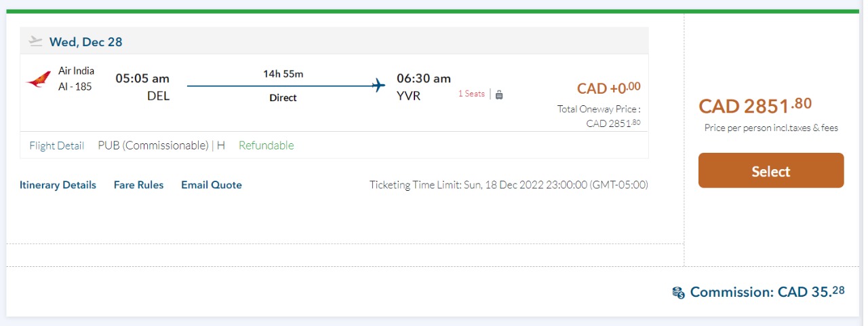Screen dimensions: 868x326
Task: Click the Commission: CAD 35.28 amount
Action: [767, 292]
